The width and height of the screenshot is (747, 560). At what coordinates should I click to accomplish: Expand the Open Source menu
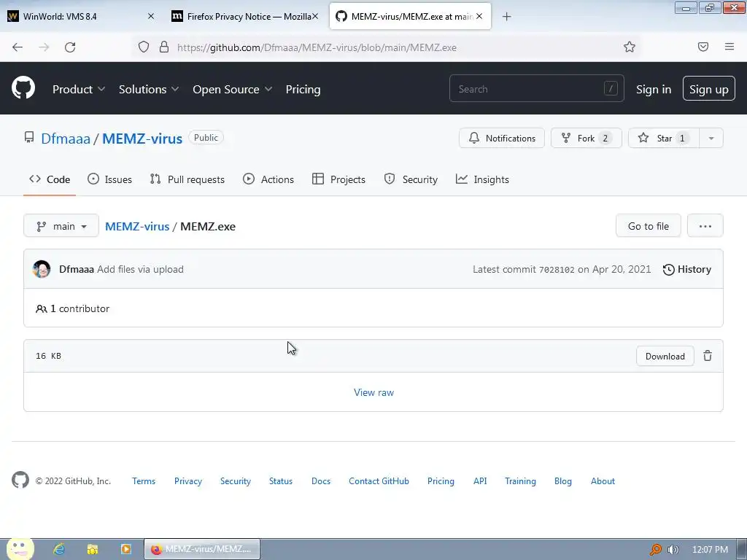point(233,89)
